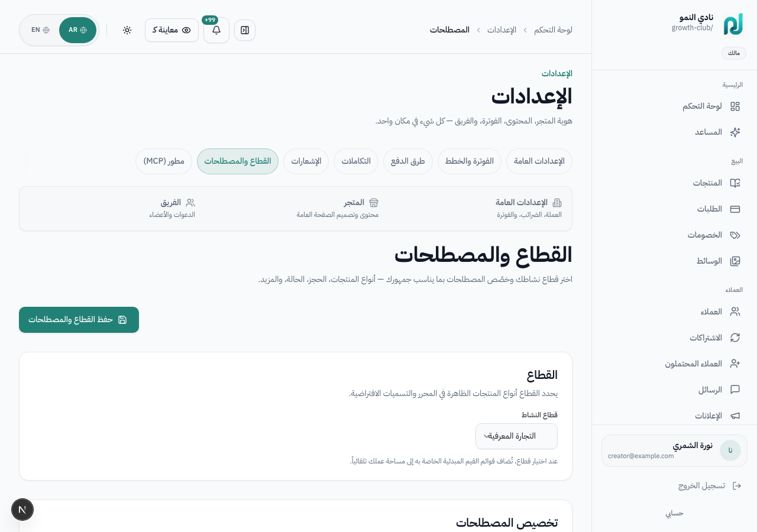Click the Next.js N dev badge
Image resolution: width=757 pixels, height=532 pixels.
[22, 510]
